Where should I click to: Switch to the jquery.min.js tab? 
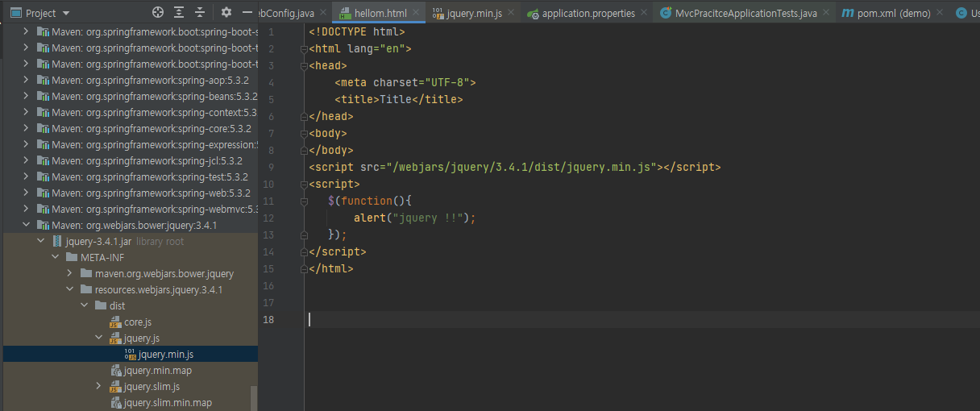473,14
